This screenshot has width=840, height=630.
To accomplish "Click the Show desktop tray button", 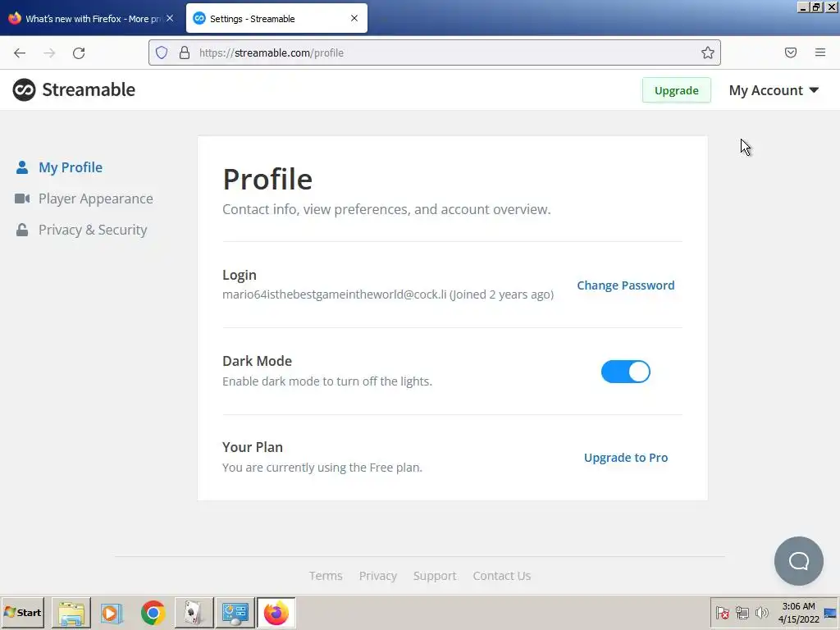I will 830,612.
